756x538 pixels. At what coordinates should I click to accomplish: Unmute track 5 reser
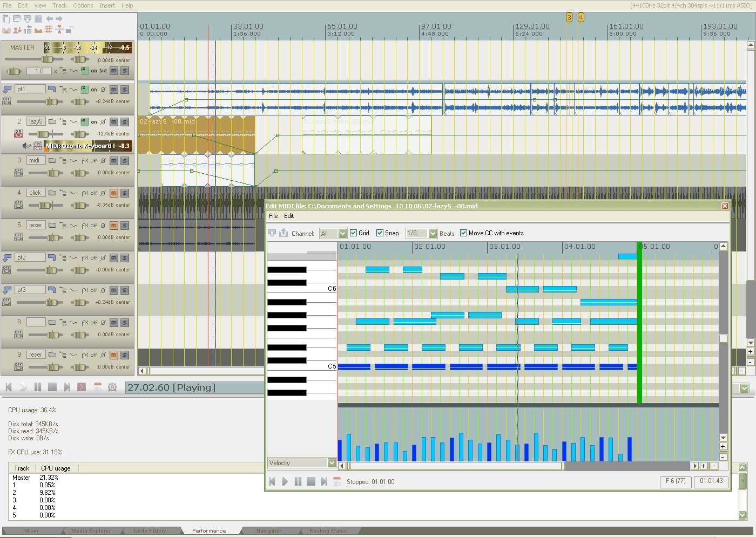(114, 226)
